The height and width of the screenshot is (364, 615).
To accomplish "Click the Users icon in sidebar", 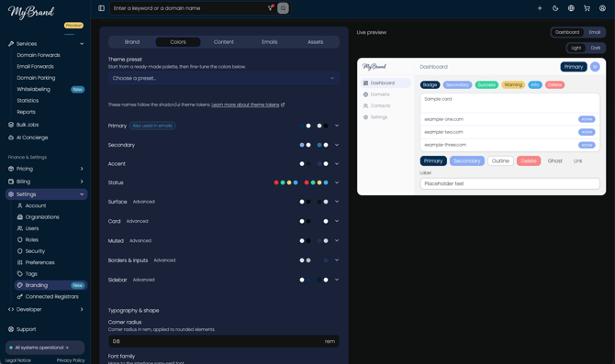I will pos(20,228).
